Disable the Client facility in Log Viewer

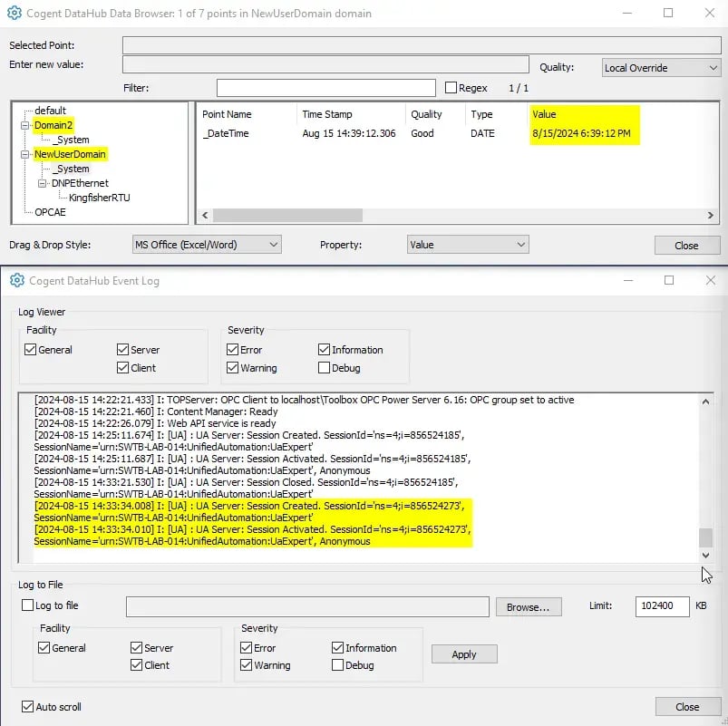click(x=121, y=368)
